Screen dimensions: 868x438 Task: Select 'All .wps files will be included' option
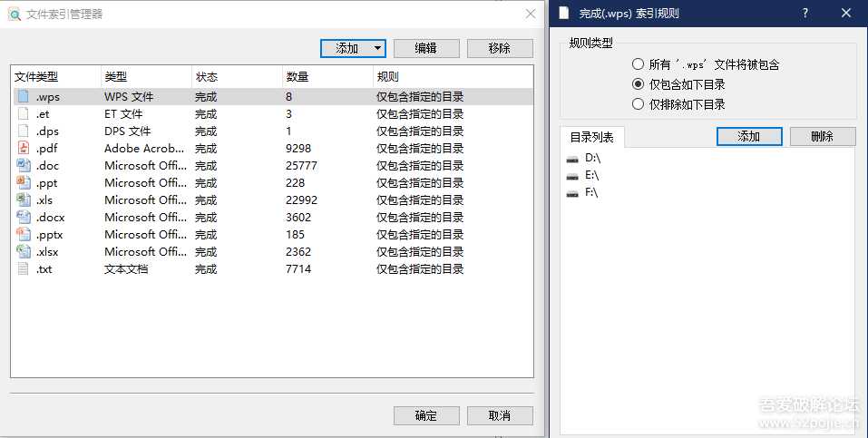(x=639, y=64)
